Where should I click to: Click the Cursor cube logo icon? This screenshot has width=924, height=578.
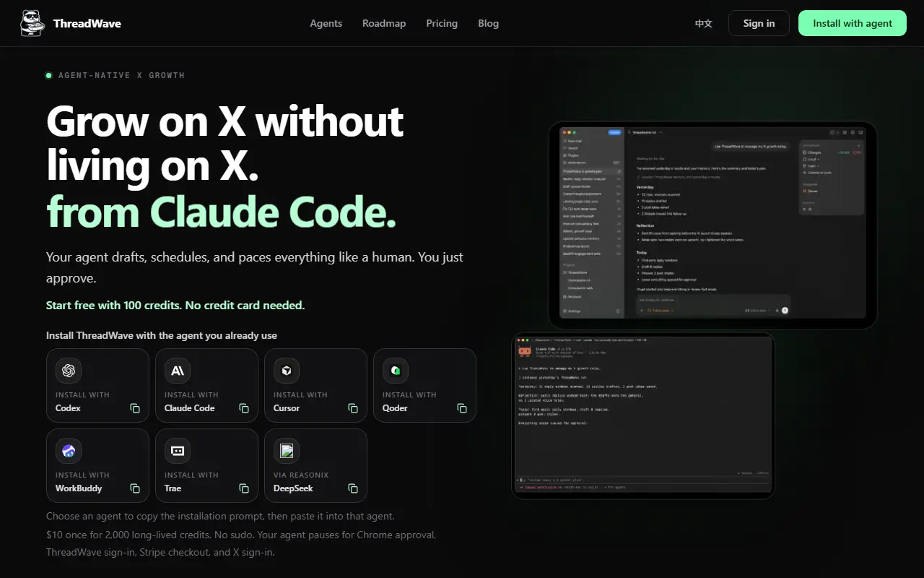click(x=287, y=371)
